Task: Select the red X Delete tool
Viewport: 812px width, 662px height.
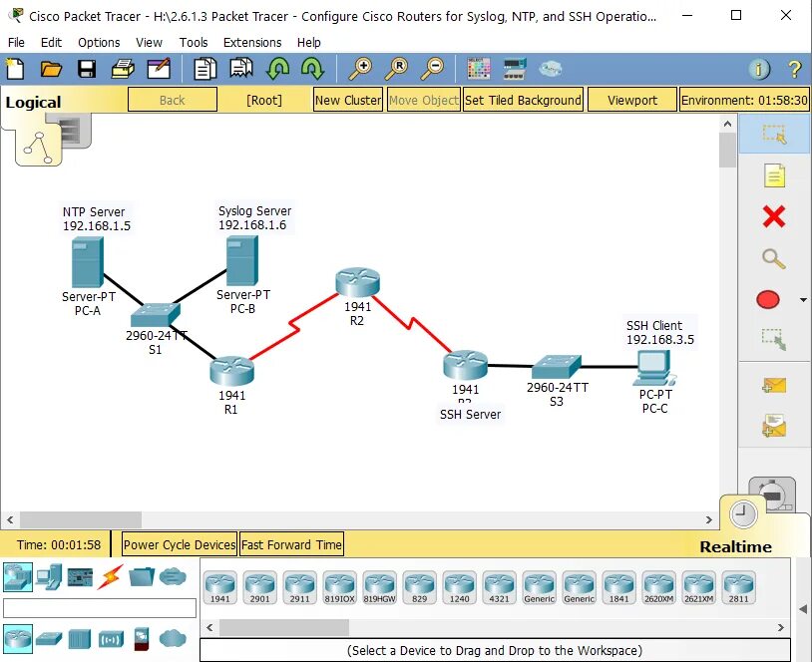Action: click(774, 216)
